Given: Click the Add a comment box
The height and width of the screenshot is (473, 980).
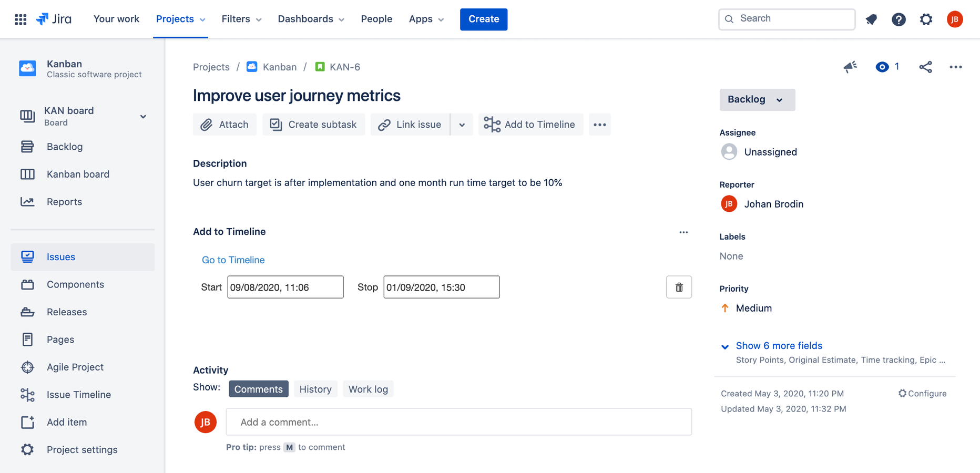Looking at the screenshot, I should coord(459,422).
